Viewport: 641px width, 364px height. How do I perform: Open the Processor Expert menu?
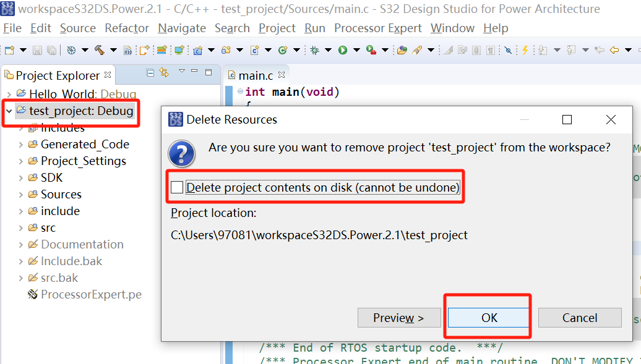(377, 28)
